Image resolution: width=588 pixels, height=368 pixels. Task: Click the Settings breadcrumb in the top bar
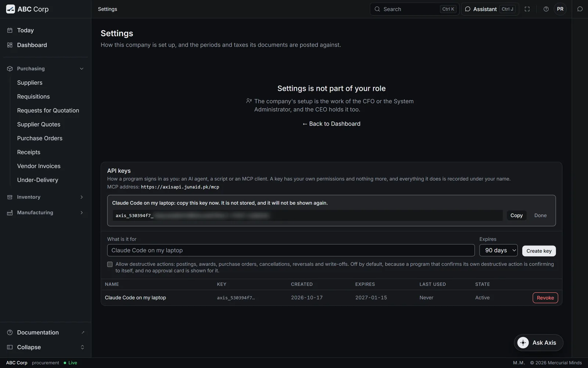point(107,9)
